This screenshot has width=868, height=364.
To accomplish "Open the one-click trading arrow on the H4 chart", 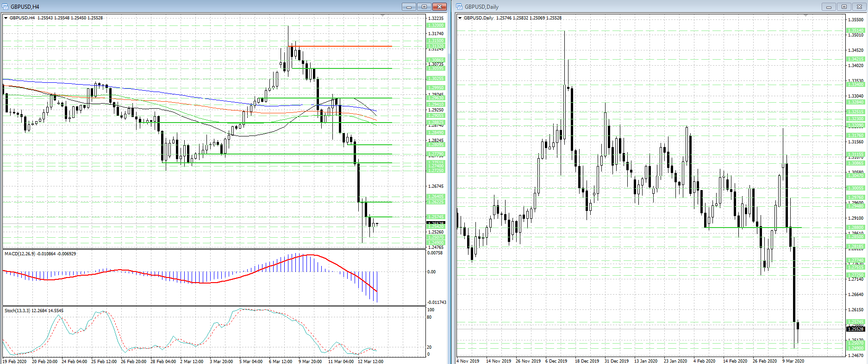I will click(6, 18).
